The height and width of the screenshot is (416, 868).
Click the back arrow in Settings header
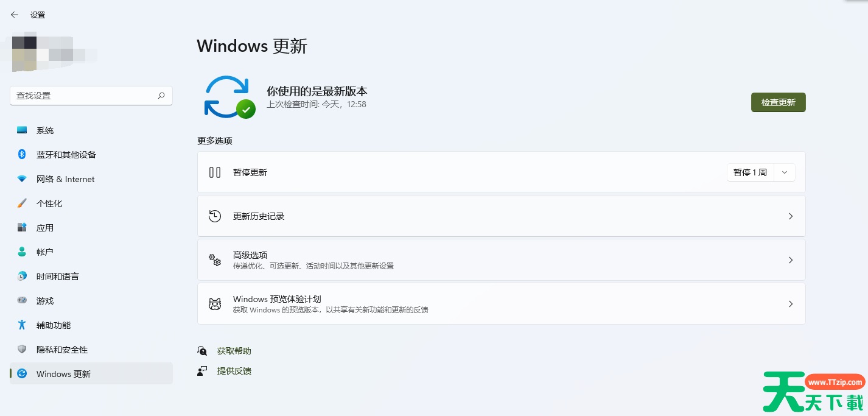point(15,15)
